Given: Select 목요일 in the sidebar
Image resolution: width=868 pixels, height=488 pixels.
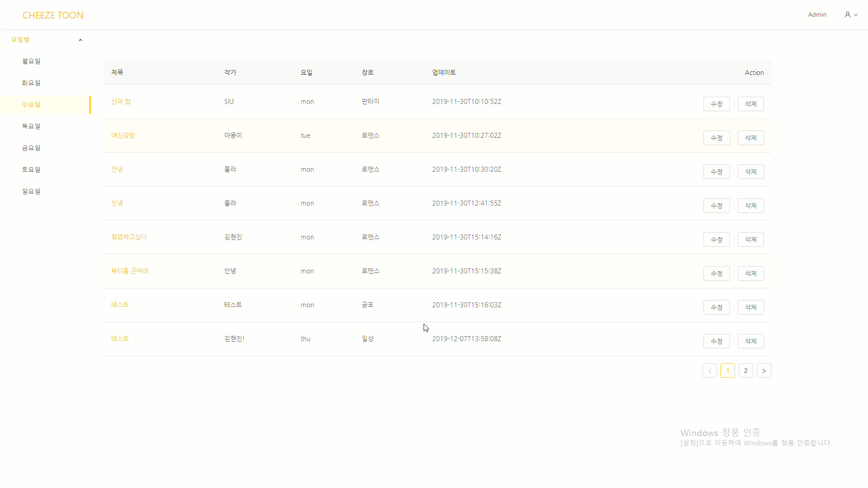Looking at the screenshot, I should click(31, 126).
